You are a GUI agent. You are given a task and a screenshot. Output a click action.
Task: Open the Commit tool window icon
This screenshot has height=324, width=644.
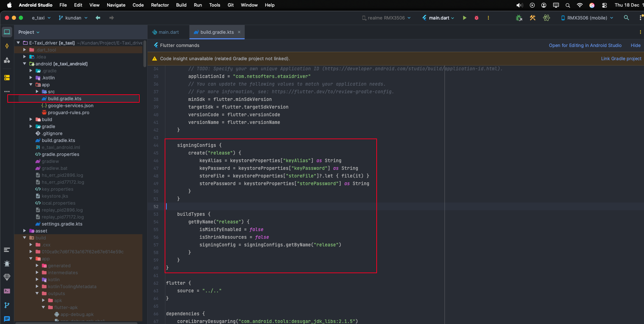pos(7,46)
